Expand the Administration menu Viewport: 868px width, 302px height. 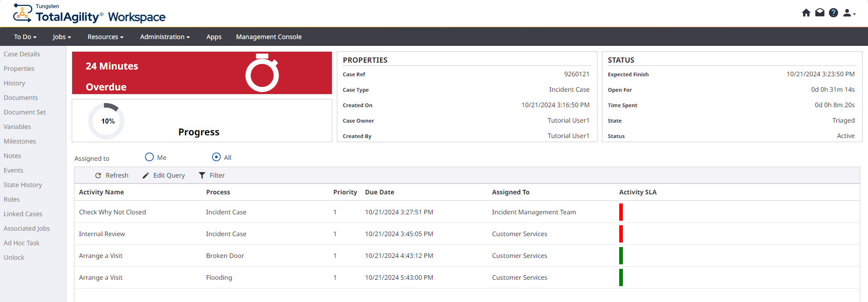pyautogui.click(x=165, y=37)
